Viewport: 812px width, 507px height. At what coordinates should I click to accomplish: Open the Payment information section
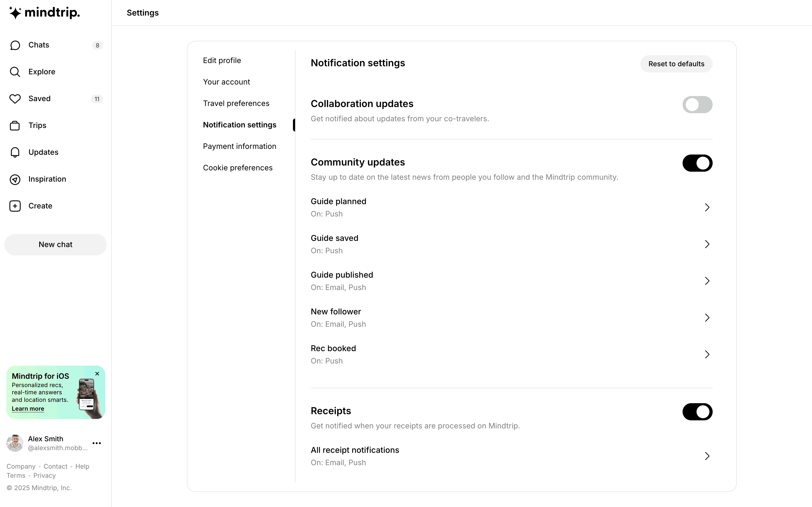coord(239,146)
